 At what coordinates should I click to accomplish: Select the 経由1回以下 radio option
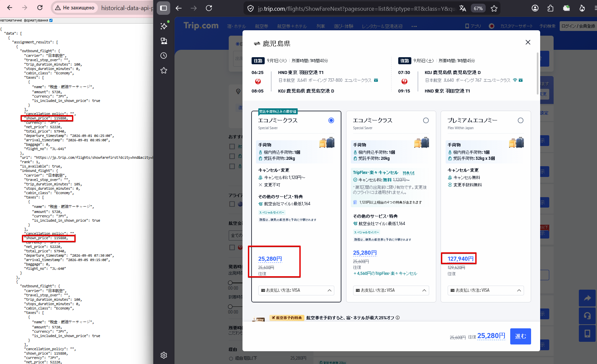(x=231, y=359)
